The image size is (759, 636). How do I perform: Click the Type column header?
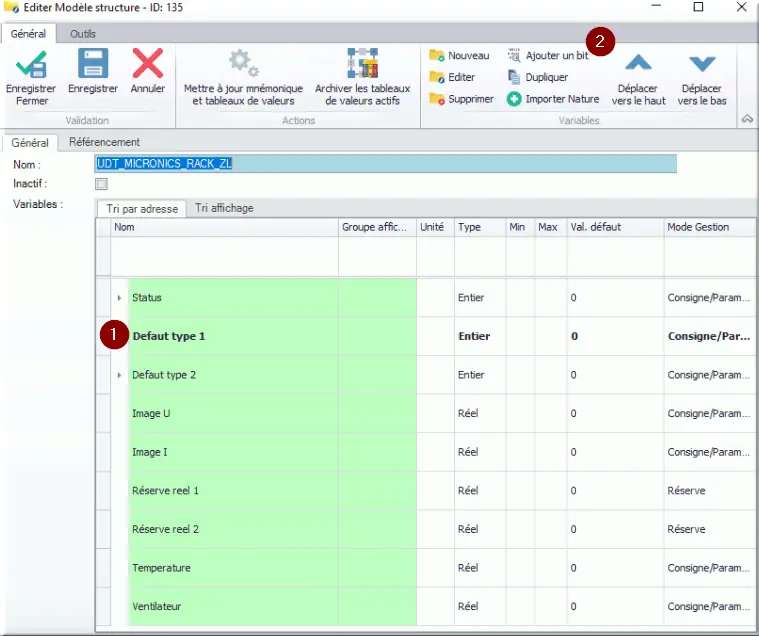tap(480, 227)
